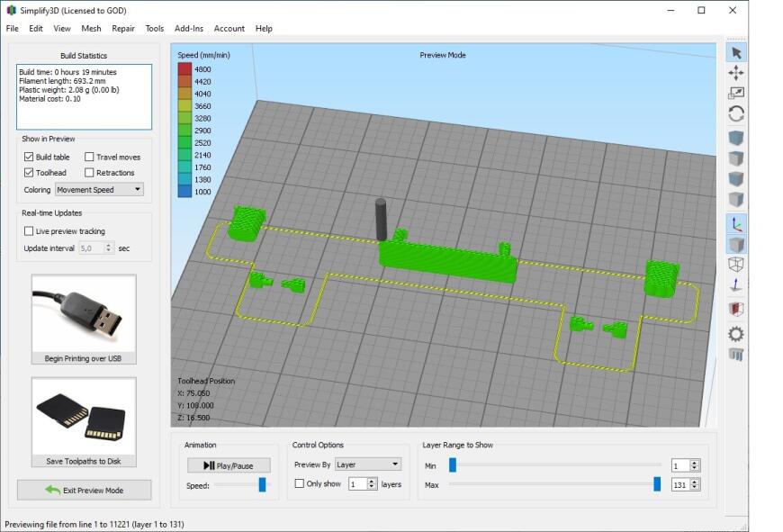This screenshot has width=783, height=532.
Task: Click the Max layer number field showing 131
Action: (680, 484)
